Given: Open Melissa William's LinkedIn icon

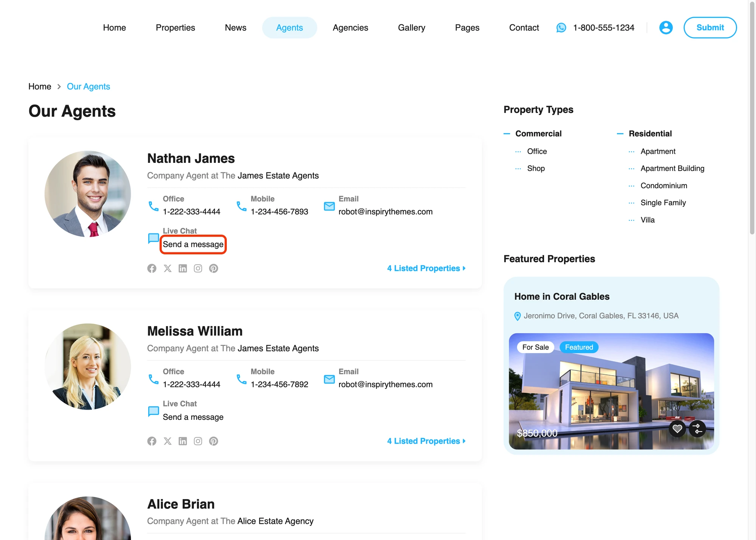Looking at the screenshot, I should 183,441.
